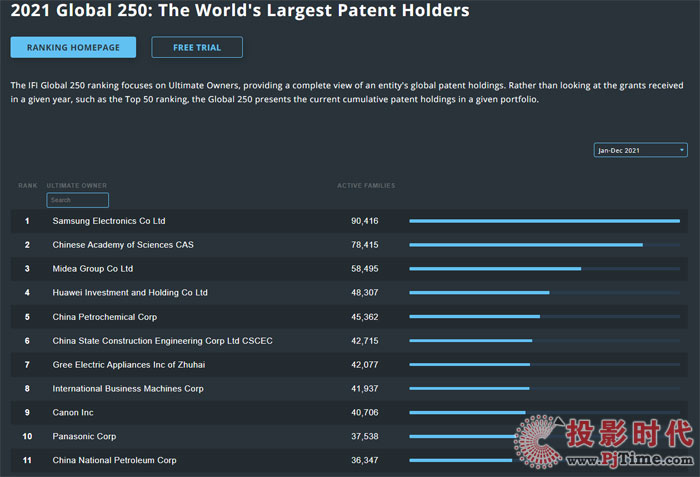The height and width of the screenshot is (477, 700).
Task: Open the Free Trial button
Action: 196,47
